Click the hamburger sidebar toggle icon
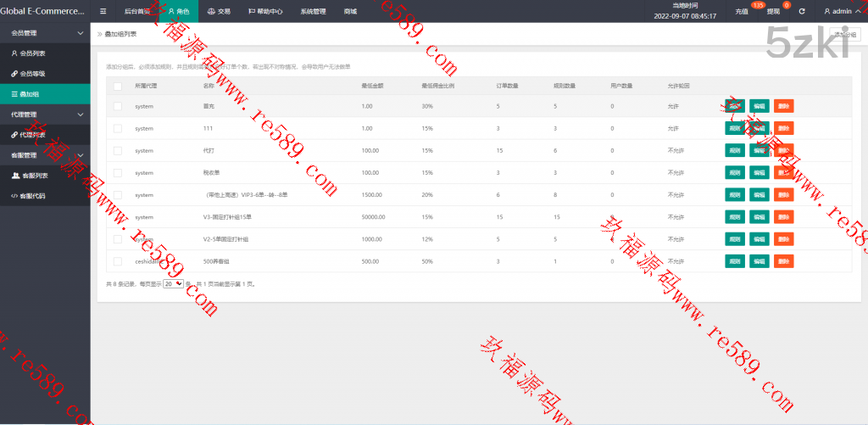Viewport: 868px width, 425px height. click(x=103, y=12)
